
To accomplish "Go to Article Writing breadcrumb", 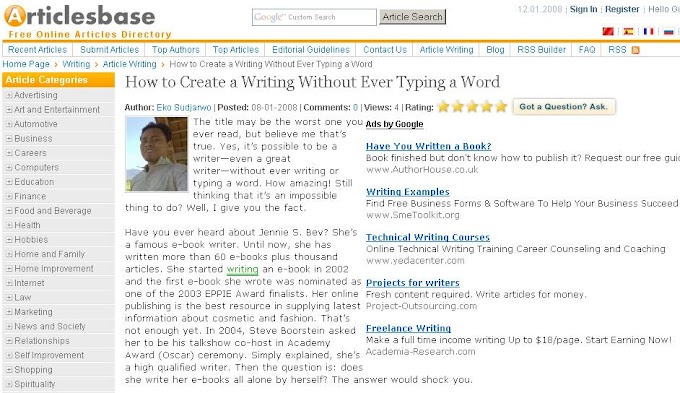I will [x=129, y=64].
